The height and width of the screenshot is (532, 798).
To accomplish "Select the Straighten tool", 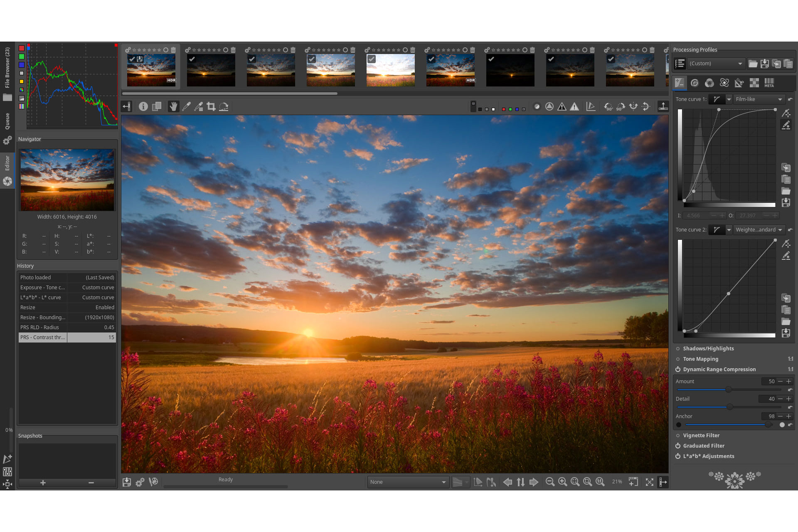I will (x=224, y=107).
